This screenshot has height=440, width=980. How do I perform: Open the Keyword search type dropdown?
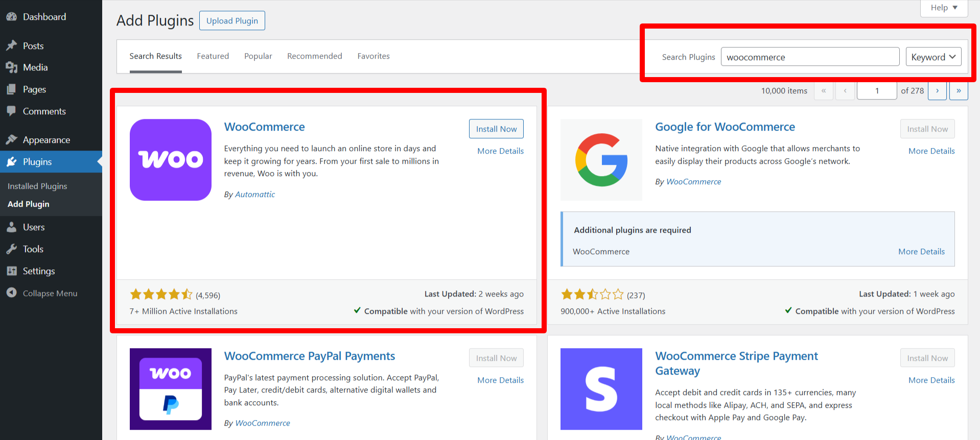[x=934, y=57]
